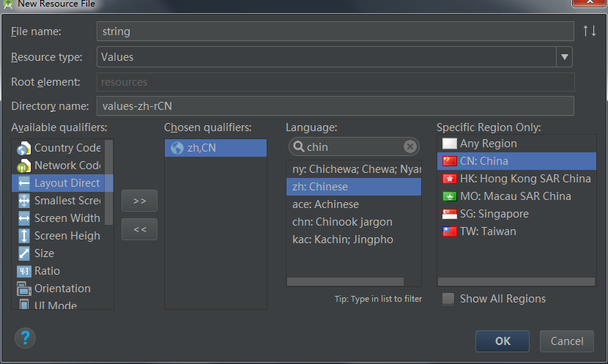Click the Language list horizontal scrollbar
The width and height of the screenshot is (608, 364).
[345, 281]
